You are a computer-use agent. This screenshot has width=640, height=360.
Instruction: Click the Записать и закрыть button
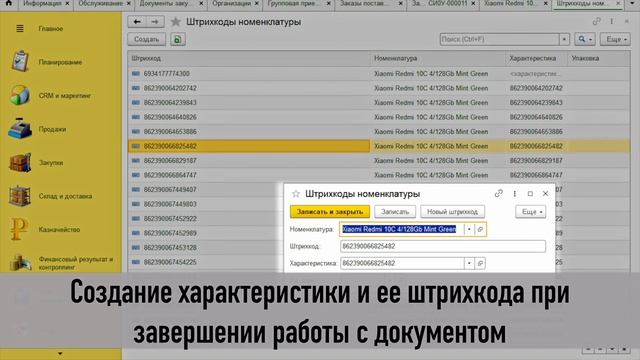pyautogui.click(x=330, y=212)
